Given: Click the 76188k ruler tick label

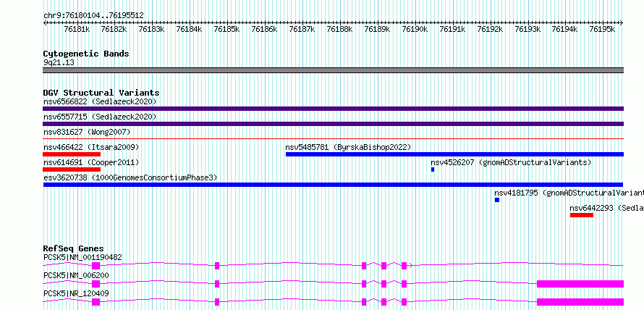Looking at the screenshot, I should [339, 29].
